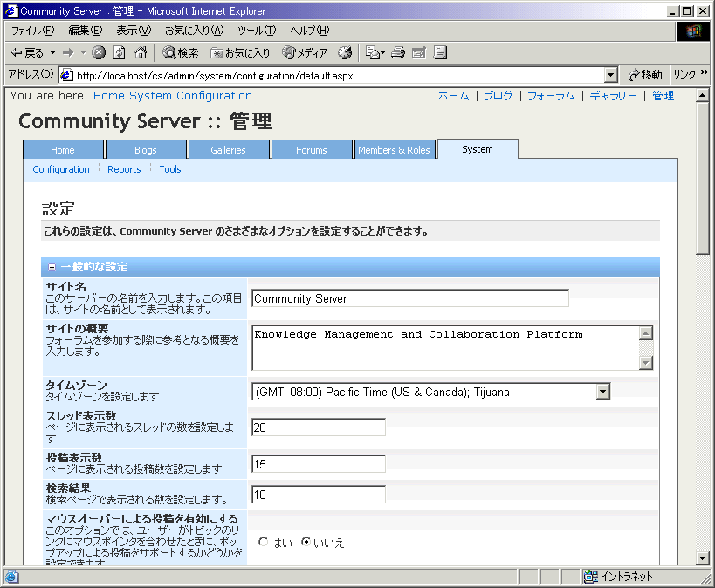Click the System breadcrumb link
The height and width of the screenshot is (588, 715).
150,96
